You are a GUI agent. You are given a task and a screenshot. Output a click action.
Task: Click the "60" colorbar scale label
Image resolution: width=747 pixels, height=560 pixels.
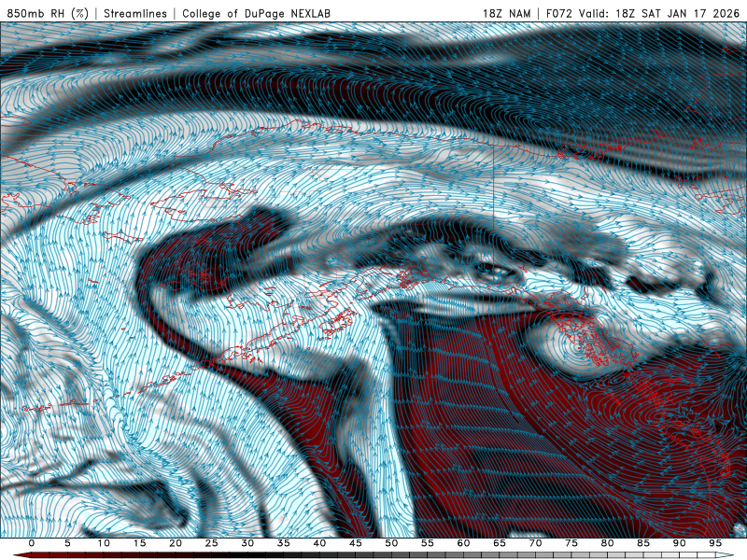(x=463, y=543)
